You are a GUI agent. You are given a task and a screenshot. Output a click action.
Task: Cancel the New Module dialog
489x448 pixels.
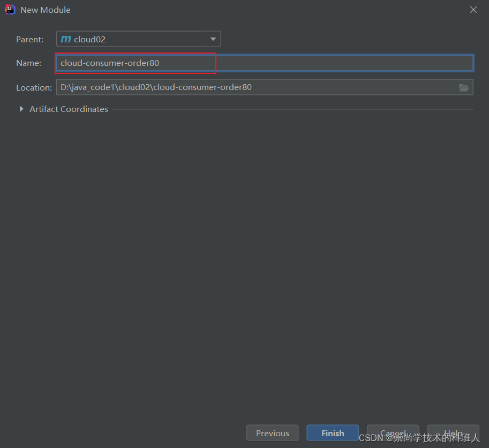click(x=393, y=433)
